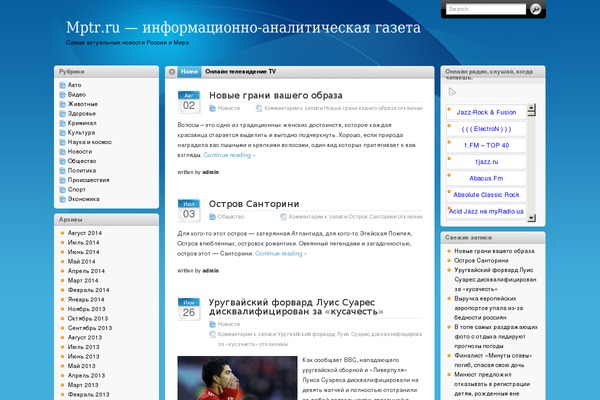Image resolution: width=600 pixels, height=400 pixels.
Task: Open Общество category in Рубрики sidebar
Action: pyautogui.click(x=82, y=161)
